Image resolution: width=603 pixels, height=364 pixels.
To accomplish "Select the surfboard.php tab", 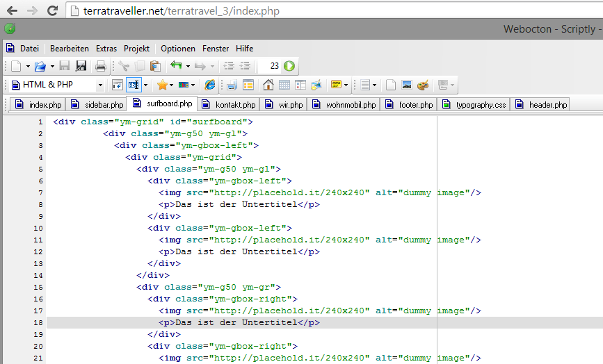I will pos(162,104).
